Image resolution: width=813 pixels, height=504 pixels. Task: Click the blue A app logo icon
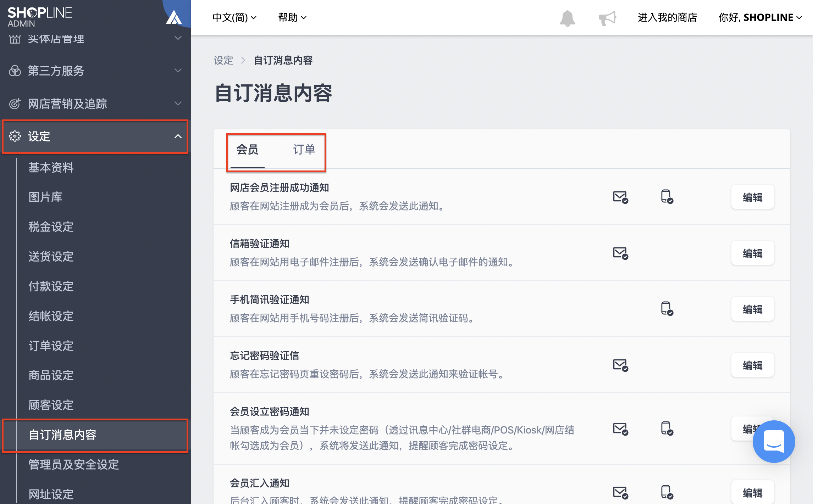click(174, 17)
